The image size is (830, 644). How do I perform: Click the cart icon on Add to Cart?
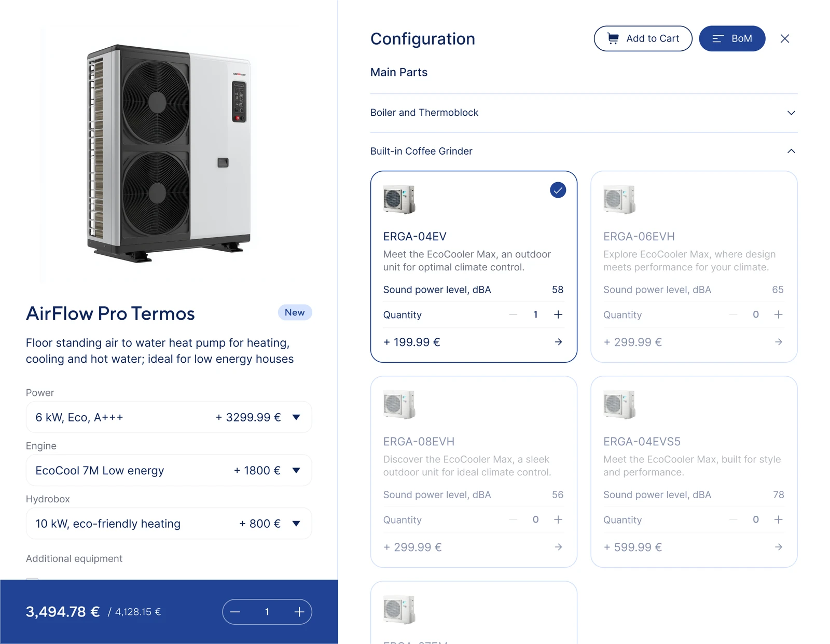point(614,38)
